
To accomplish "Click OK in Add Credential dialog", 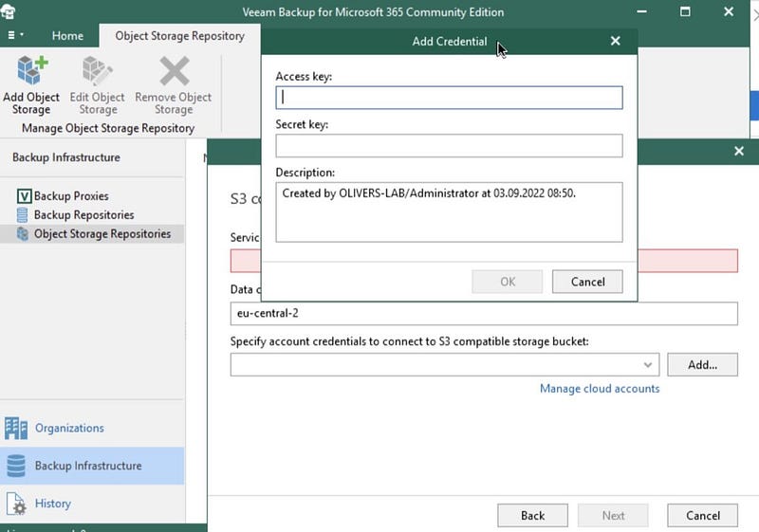I will (x=507, y=282).
